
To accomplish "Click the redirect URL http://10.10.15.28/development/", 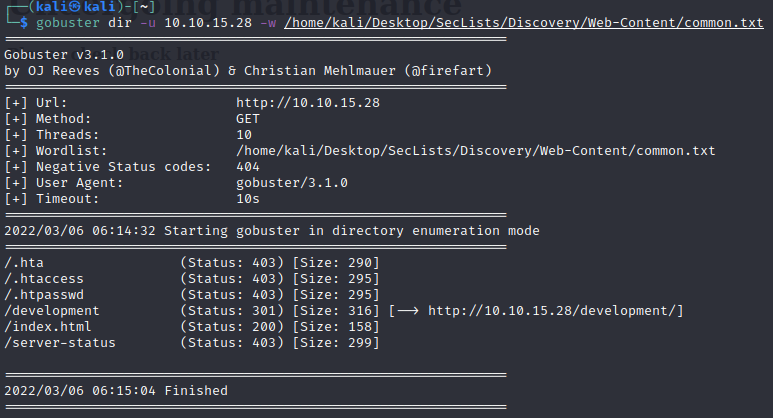I will [555, 311].
